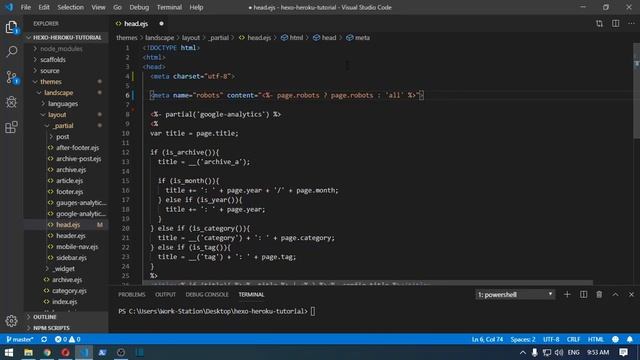Open the Source Control view
640x360 pixels.
(11, 77)
